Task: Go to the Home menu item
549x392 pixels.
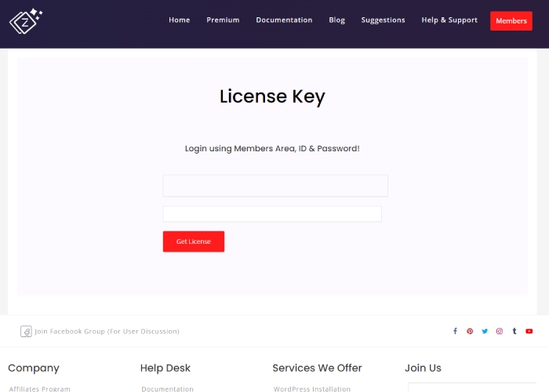Action: (179, 20)
